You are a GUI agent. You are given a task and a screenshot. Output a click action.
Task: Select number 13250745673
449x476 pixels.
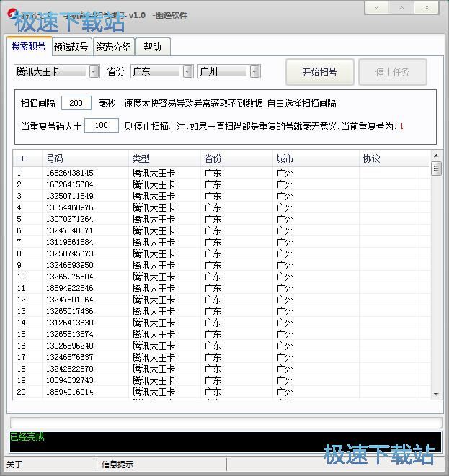pyautogui.click(x=70, y=253)
